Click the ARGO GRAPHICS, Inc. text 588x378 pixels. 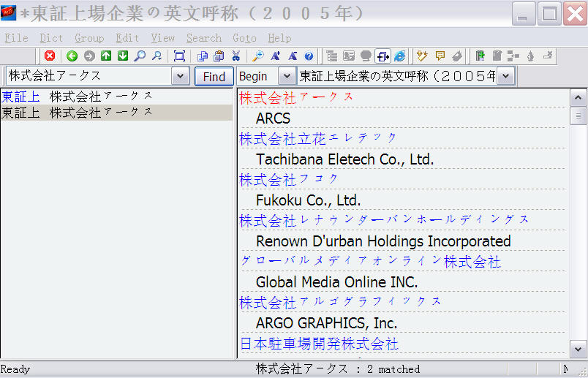(327, 323)
